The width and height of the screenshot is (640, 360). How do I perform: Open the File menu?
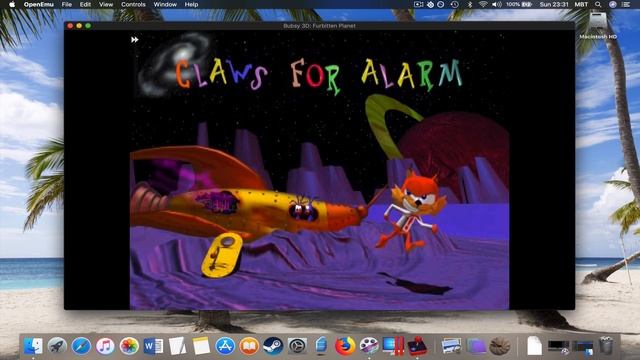pos(67,4)
